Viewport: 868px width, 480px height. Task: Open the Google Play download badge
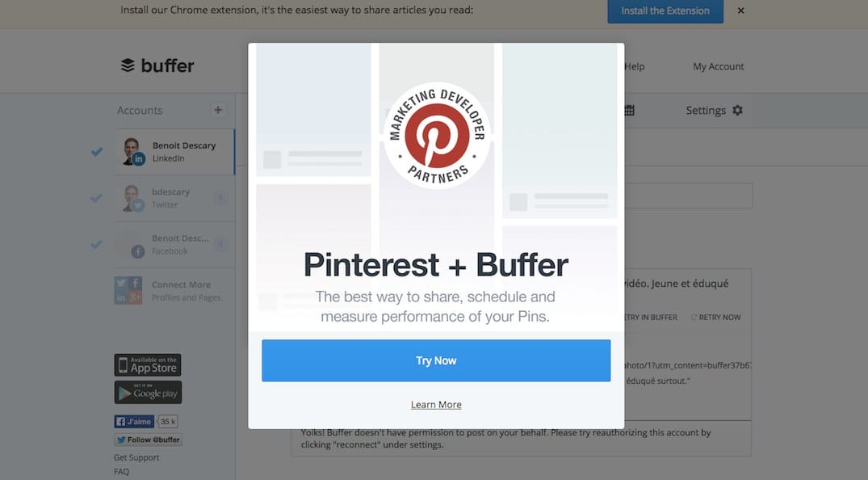tap(148, 393)
